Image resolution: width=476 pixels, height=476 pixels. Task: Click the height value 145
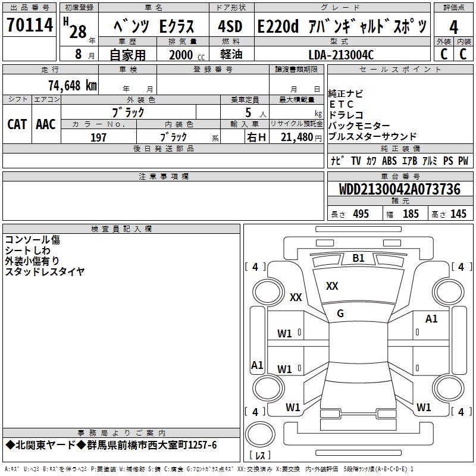(458, 214)
